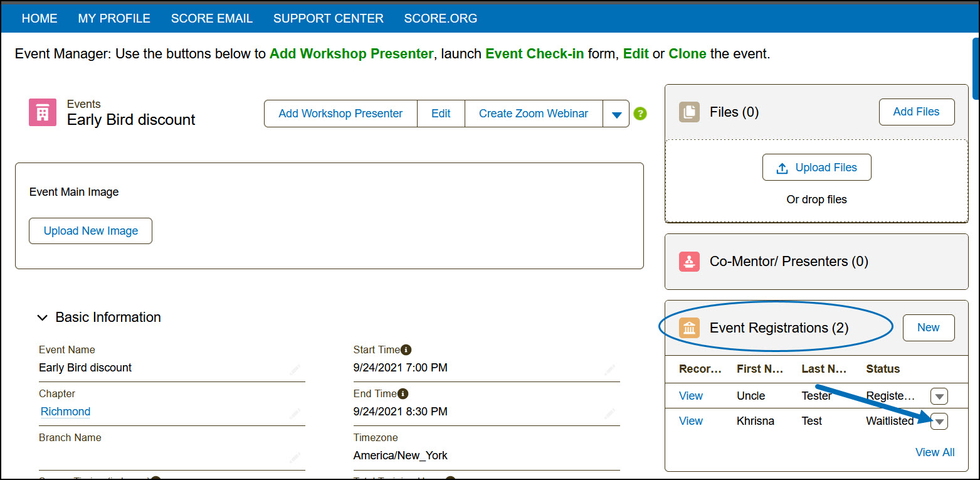Click the Files panel icon
This screenshot has width=980, height=480.
coord(689,112)
